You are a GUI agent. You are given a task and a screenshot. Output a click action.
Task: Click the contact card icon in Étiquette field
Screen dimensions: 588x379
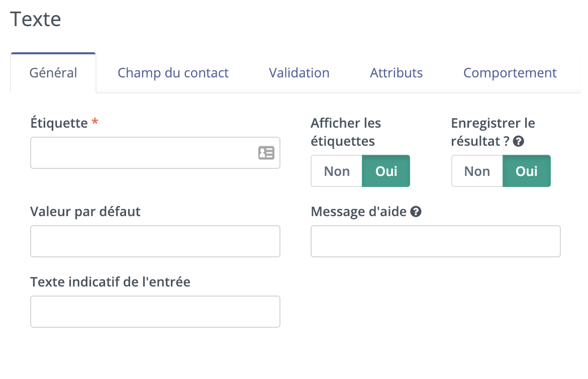pos(266,153)
